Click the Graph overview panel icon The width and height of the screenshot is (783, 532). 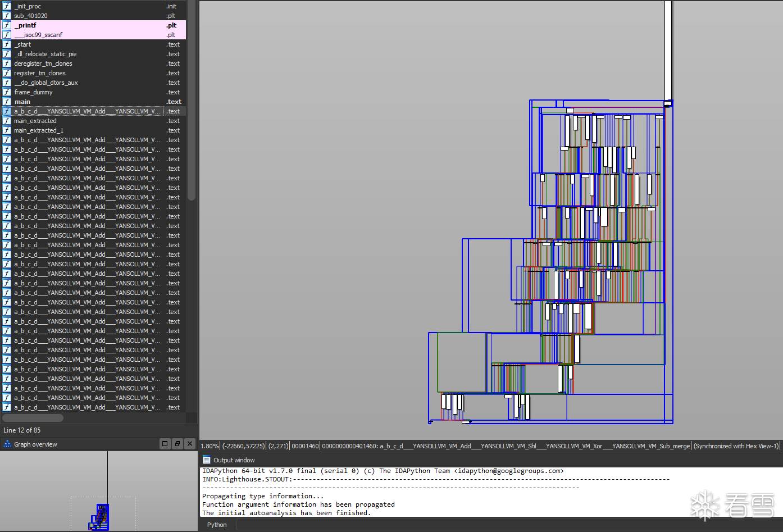(x=7, y=444)
